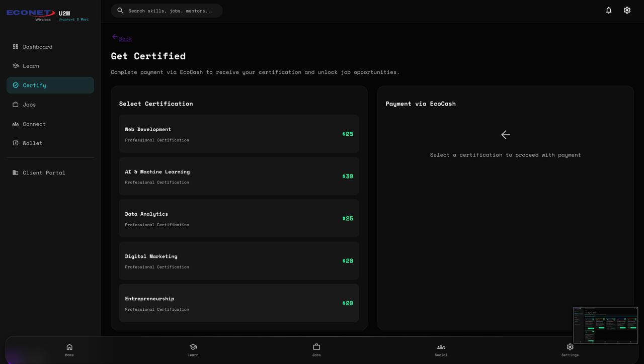The image size is (644, 364).
Task: Focus the search skills, jobs, mentors field
Action: (167, 11)
